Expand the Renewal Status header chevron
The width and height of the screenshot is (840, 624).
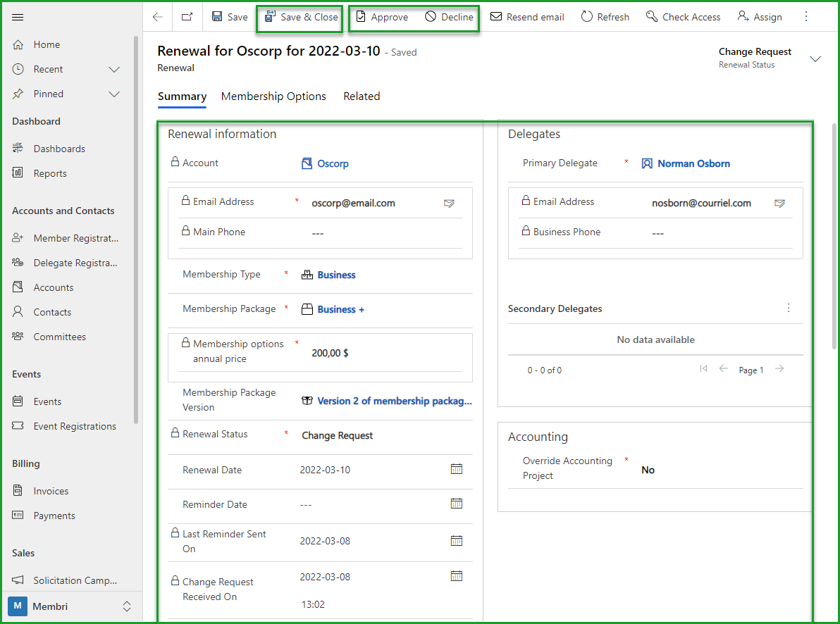pyautogui.click(x=815, y=59)
